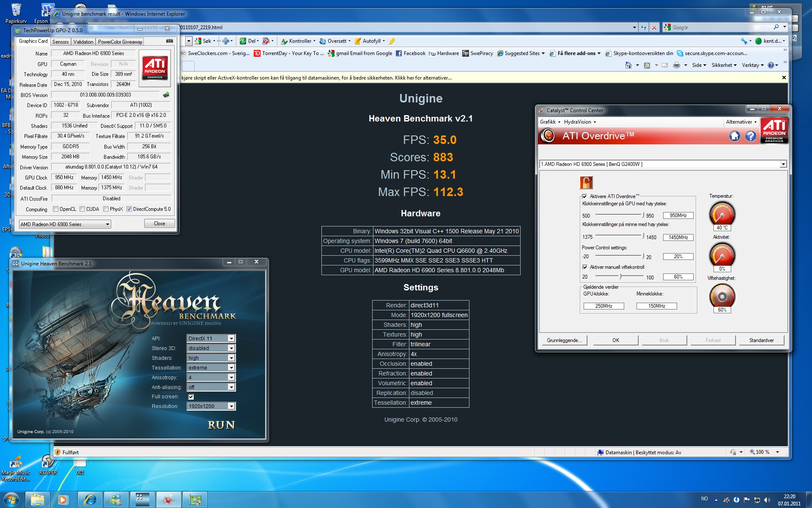
Task: Expand the Anti-aliasing dropdown
Action: (231, 387)
